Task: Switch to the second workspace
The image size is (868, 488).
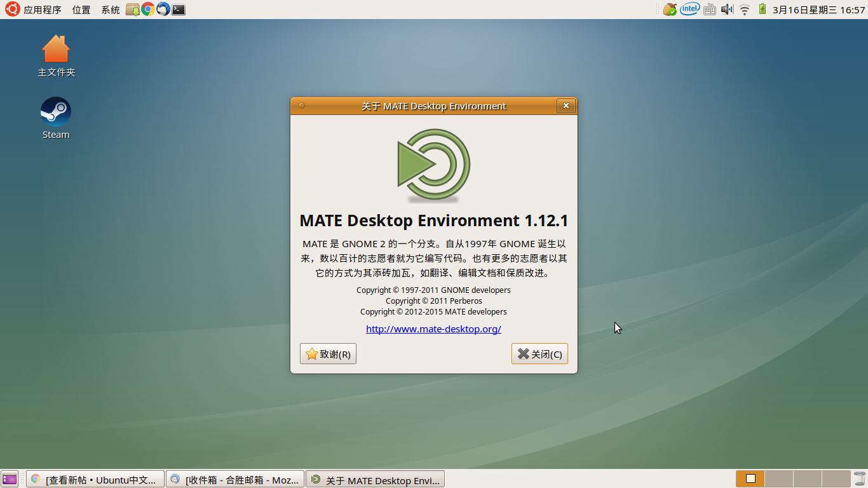Action: coord(779,479)
